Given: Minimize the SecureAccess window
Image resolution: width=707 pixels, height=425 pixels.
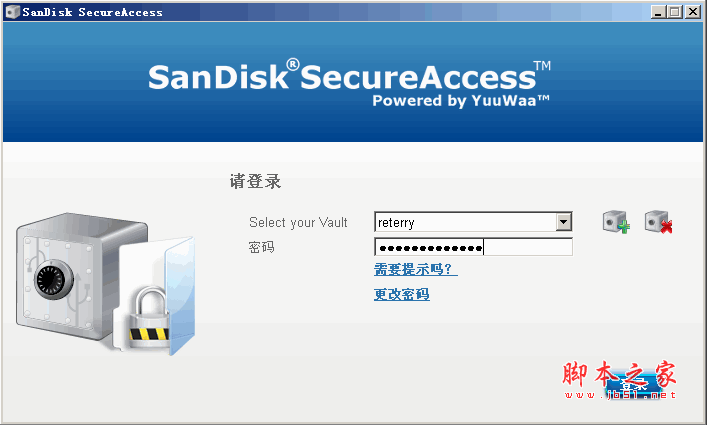Looking at the screenshot, I should click(659, 12).
